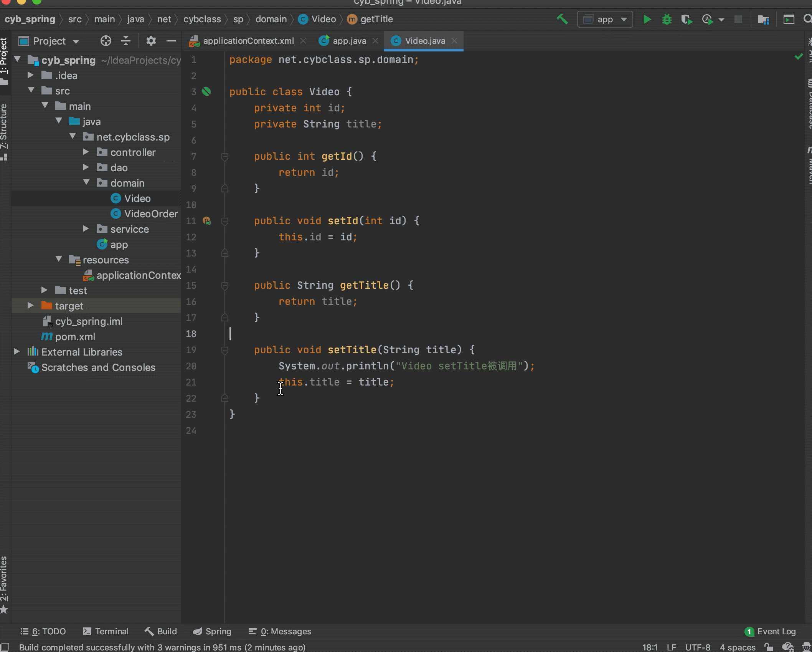Collapse the domain package
Viewport: 812px width, 652px height.
click(x=86, y=182)
